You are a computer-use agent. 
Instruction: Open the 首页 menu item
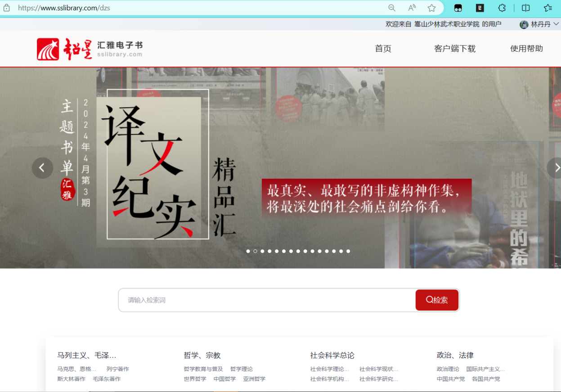pos(383,49)
